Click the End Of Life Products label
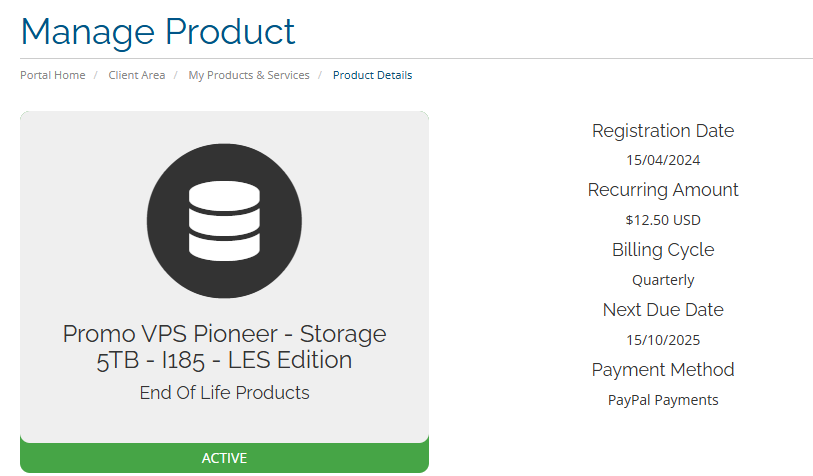Image resolution: width=813 pixels, height=476 pixels. (x=225, y=393)
